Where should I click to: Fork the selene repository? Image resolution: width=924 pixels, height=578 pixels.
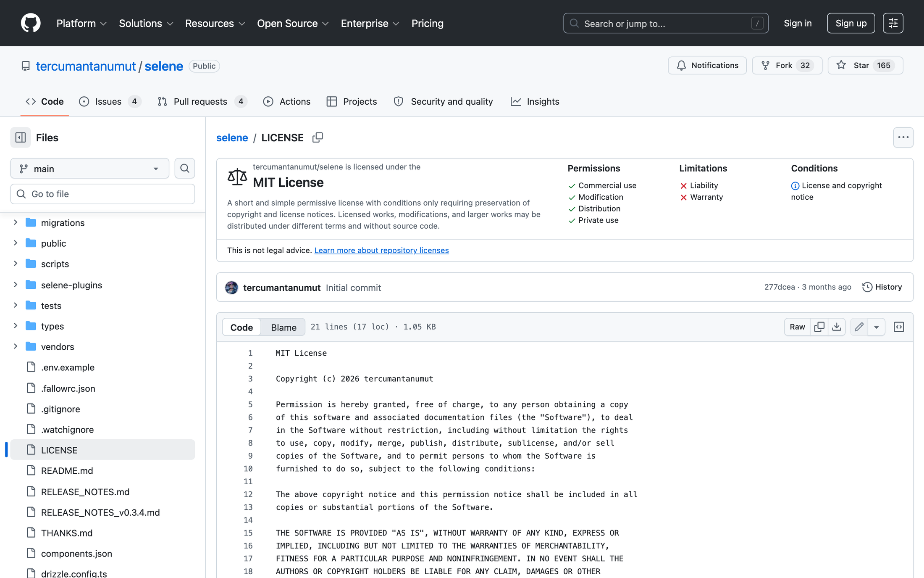787,66
